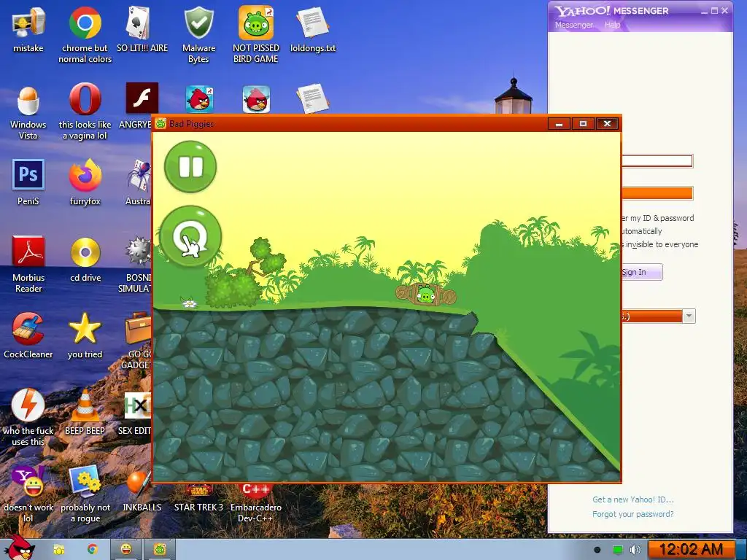Click the Bad Piggies title bar pig icon

pyautogui.click(x=161, y=124)
